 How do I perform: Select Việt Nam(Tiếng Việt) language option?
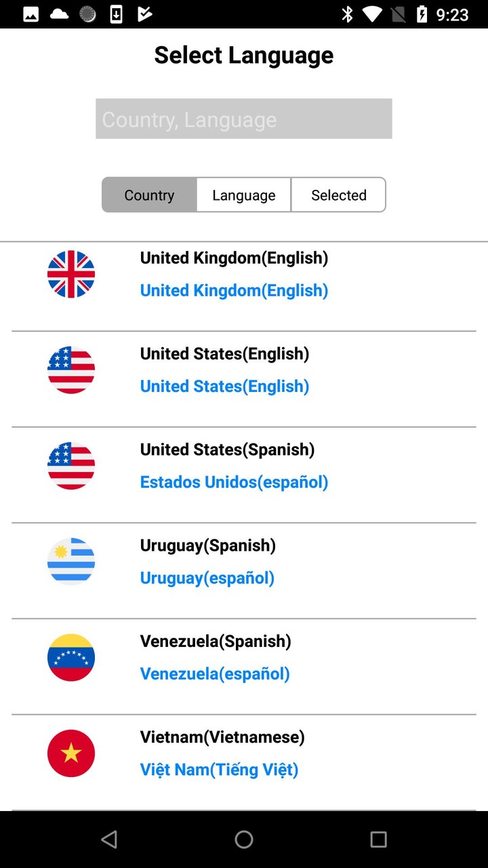click(x=219, y=770)
